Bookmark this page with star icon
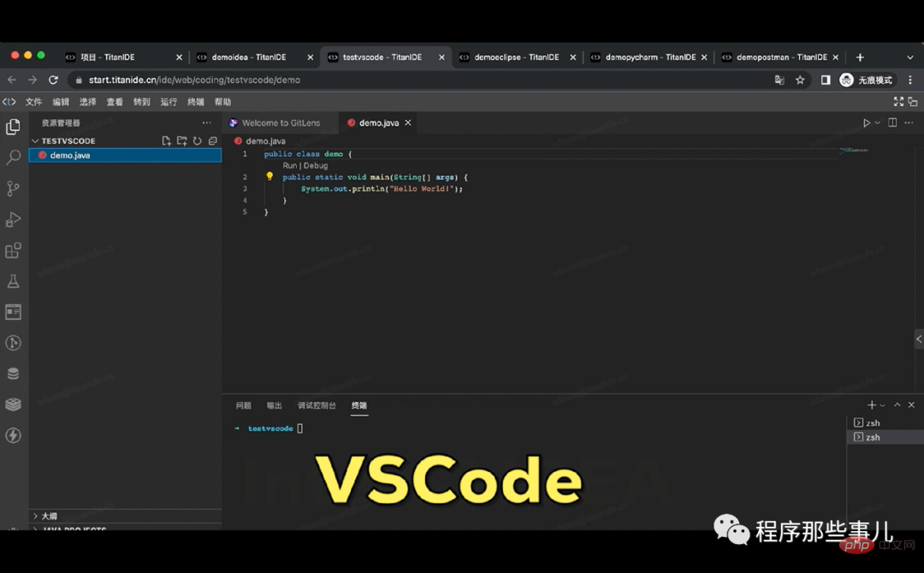The image size is (924, 573). pyautogui.click(x=800, y=80)
